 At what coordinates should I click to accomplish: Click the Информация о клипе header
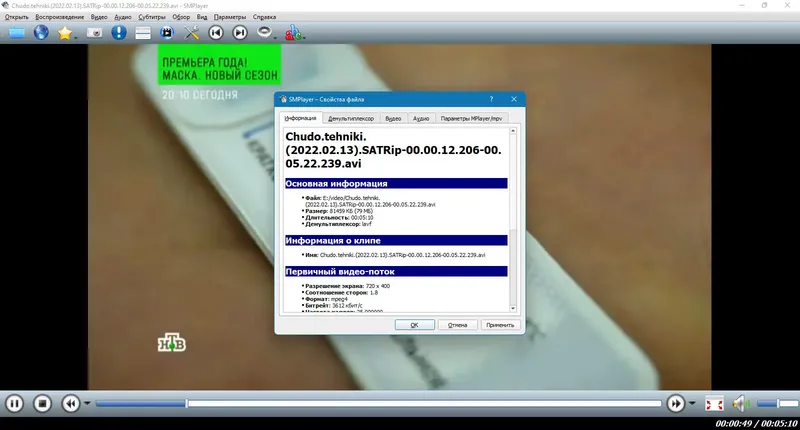396,240
